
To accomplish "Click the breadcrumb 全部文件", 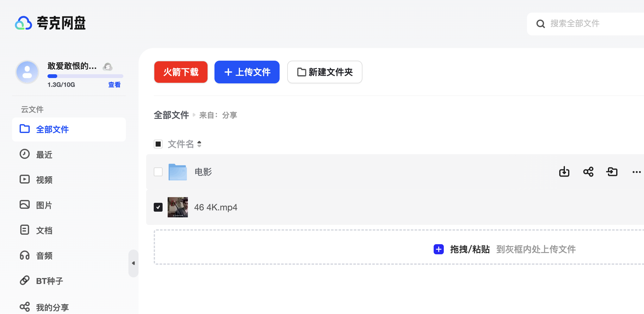I will pos(171,115).
